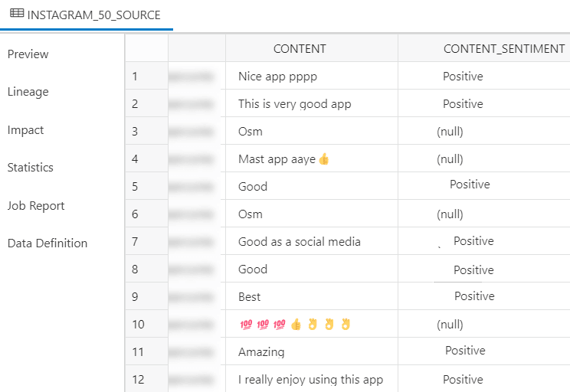Select row number 10 header

pos(138,325)
